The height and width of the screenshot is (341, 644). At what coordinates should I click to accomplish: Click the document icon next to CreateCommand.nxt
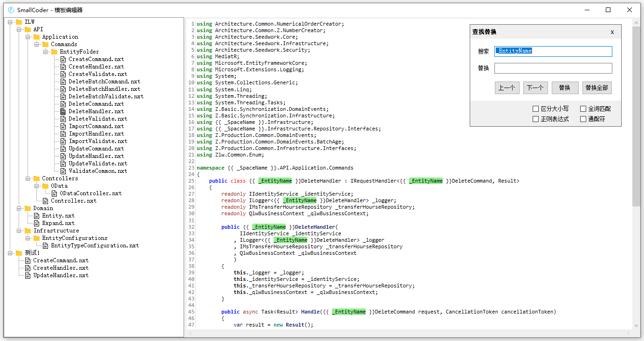point(62,59)
